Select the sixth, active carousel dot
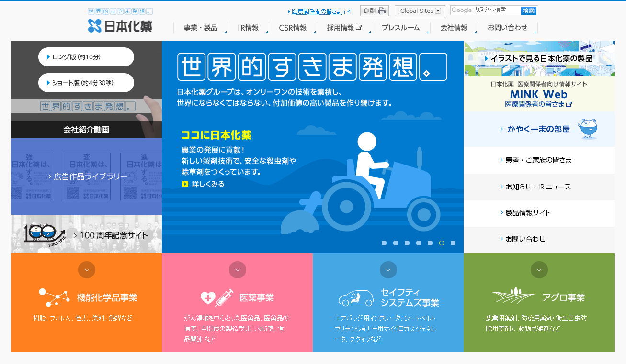The width and height of the screenshot is (626, 364). point(442,243)
